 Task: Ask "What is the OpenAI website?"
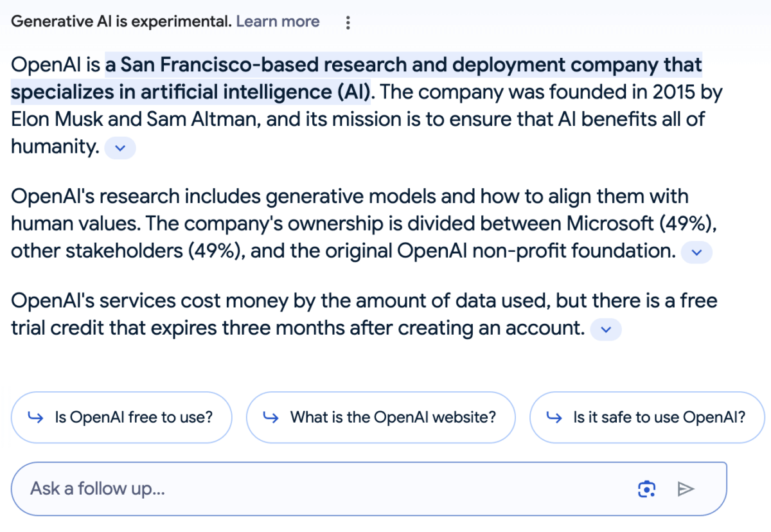(x=380, y=417)
